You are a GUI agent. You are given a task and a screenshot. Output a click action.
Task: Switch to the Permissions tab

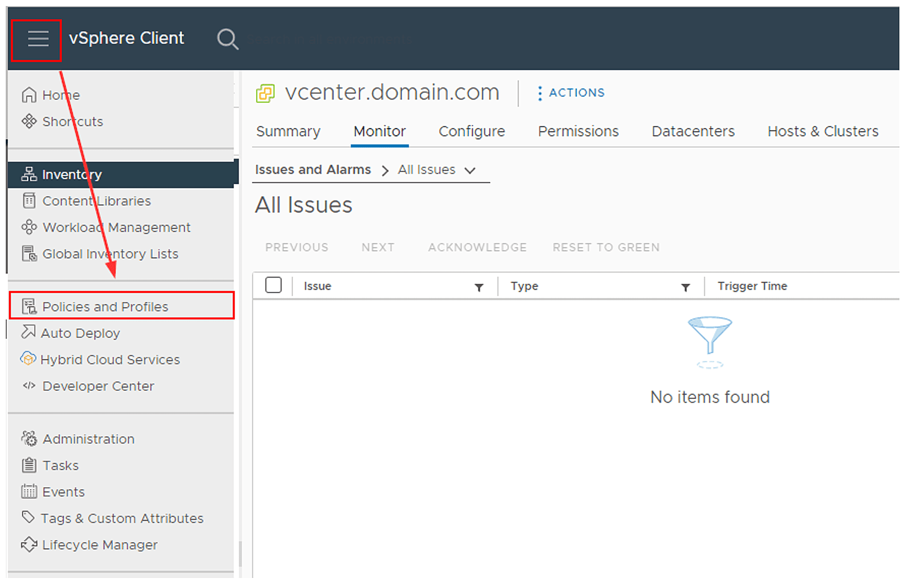click(x=578, y=131)
